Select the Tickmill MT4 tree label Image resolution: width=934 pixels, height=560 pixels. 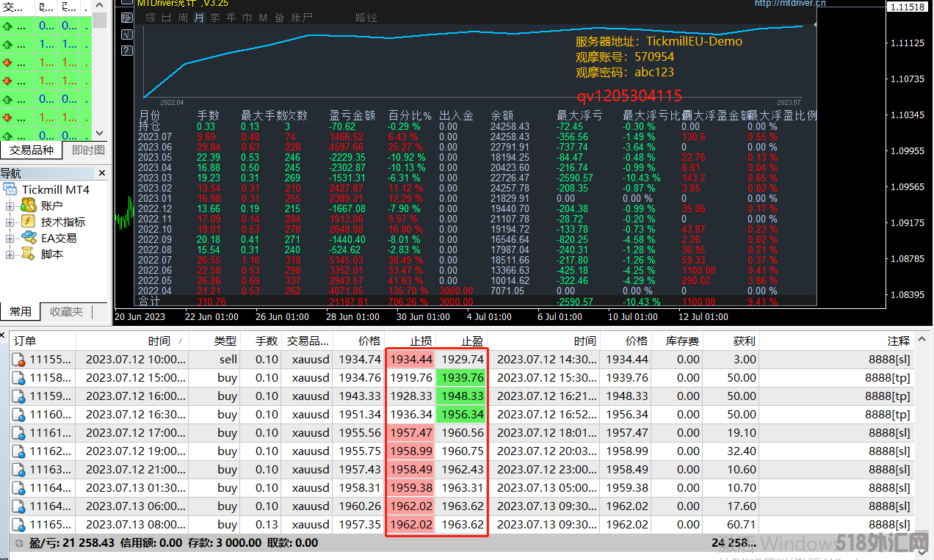[x=56, y=190]
